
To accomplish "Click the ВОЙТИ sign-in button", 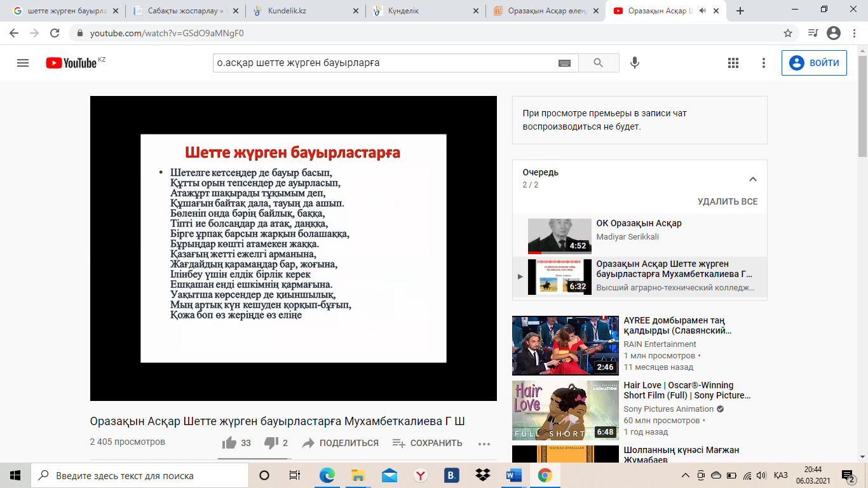I will point(814,63).
